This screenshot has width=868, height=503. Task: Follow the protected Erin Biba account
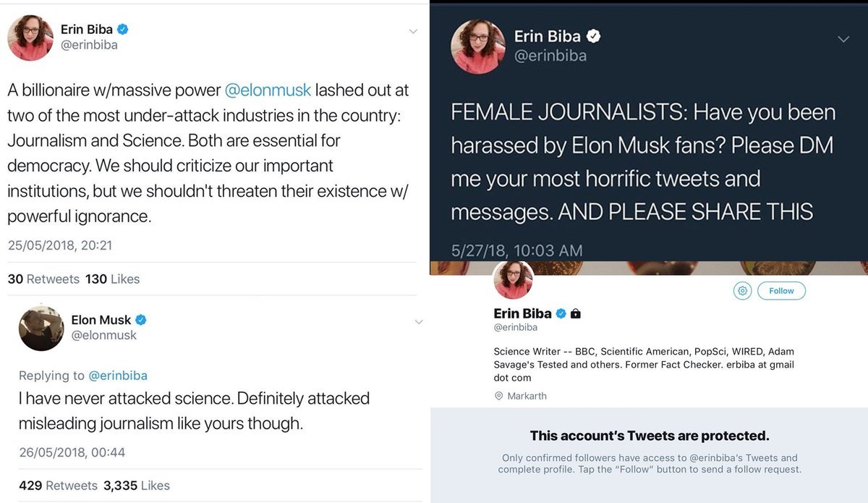click(781, 291)
